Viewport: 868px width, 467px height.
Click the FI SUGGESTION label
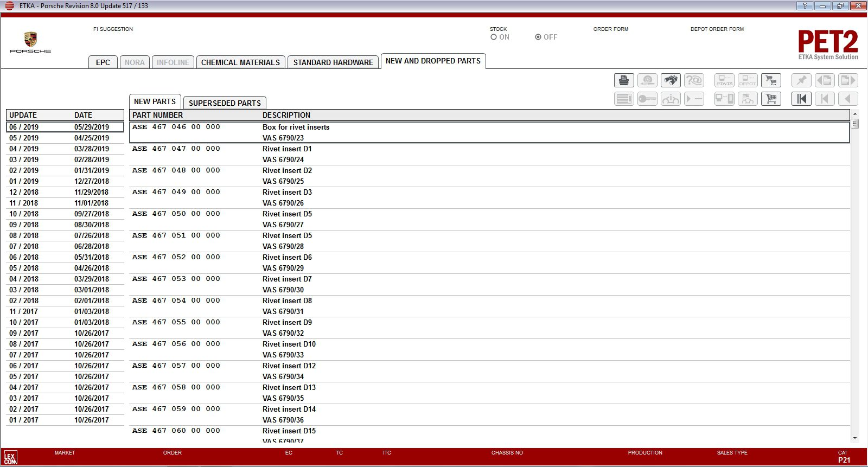point(113,29)
